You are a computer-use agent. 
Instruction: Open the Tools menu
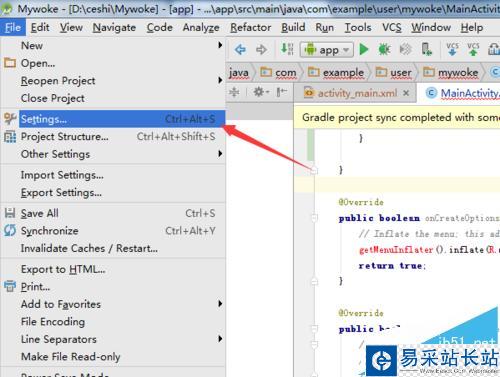(x=358, y=27)
